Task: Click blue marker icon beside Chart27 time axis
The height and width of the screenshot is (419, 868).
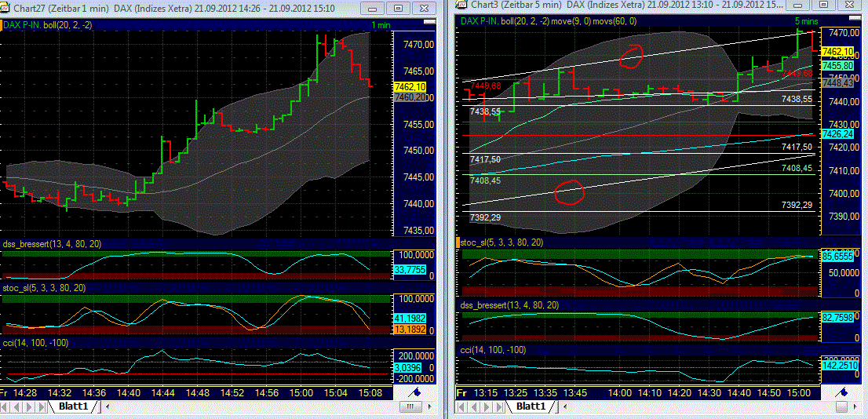Action: click(x=414, y=392)
